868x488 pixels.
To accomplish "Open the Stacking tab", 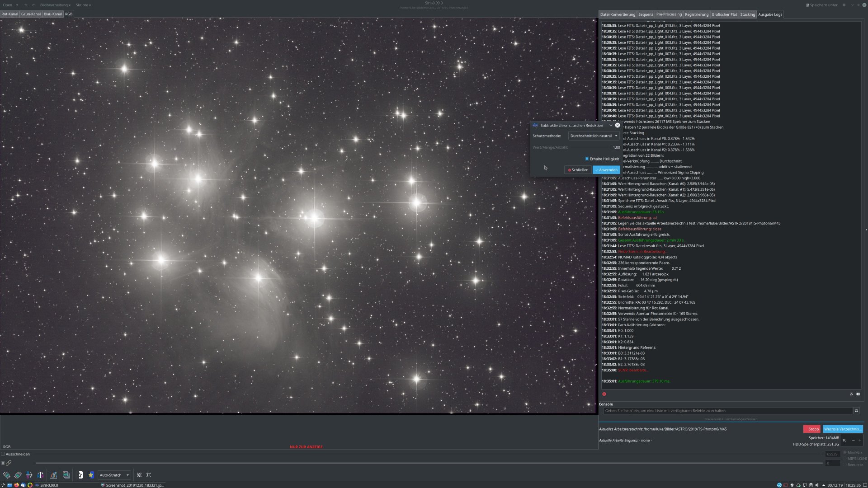I will (747, 14).
